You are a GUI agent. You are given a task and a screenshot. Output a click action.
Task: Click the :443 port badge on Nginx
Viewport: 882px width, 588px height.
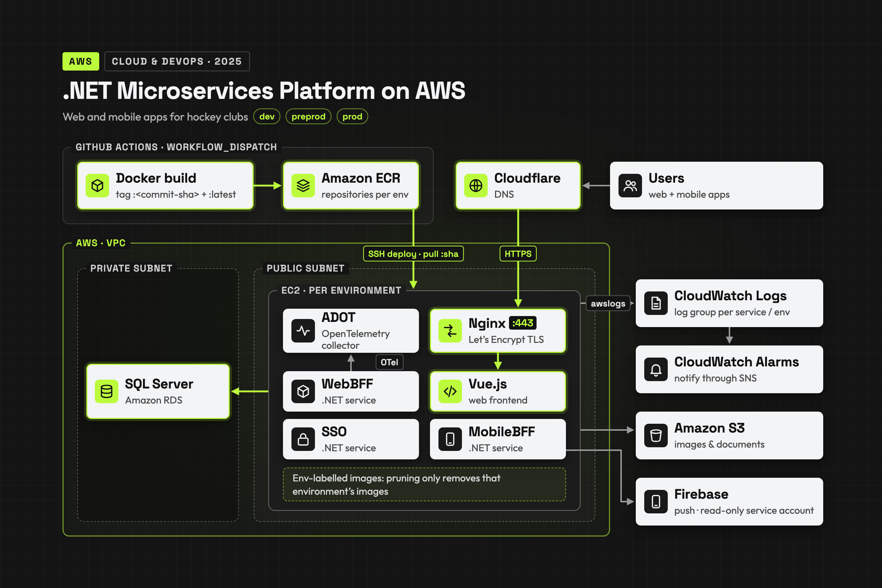coord(522,323)
